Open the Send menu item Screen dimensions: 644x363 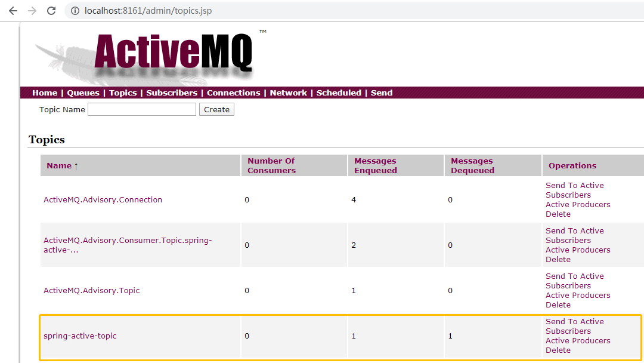382,93
